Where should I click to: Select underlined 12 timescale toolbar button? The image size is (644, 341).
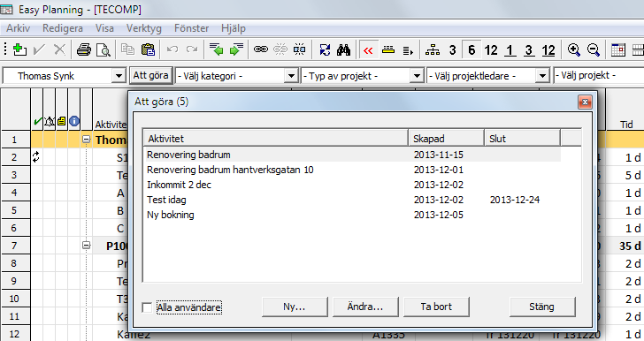[x=548, y=50]
